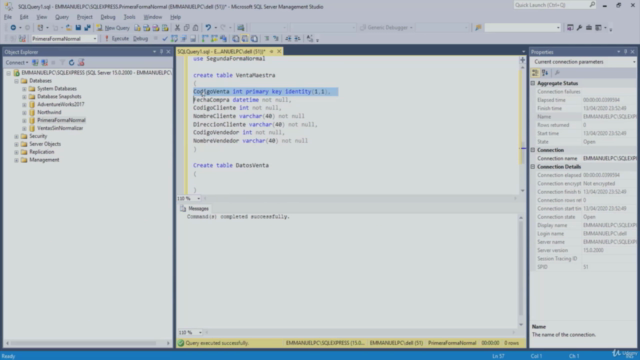Click the Save floppy disk icon
Screen dimensions: 640x360
pos(78,28)
